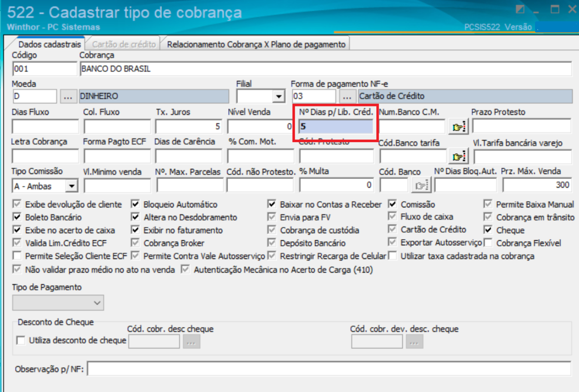Toggle Depósito Bancário checkbox
The width and height of the screenshot is (579, 392).
coord(272,243)
